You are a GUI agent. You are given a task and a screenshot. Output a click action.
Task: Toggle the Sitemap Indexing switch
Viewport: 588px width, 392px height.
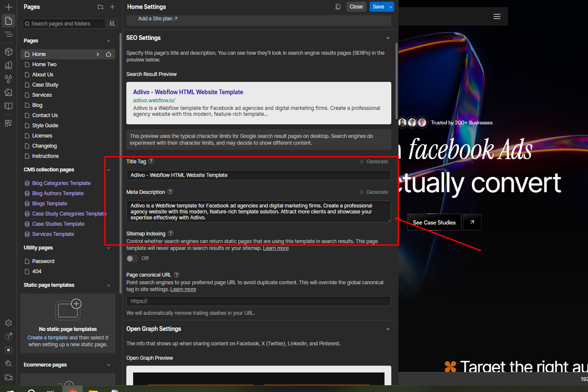click(x=132, y=258)
